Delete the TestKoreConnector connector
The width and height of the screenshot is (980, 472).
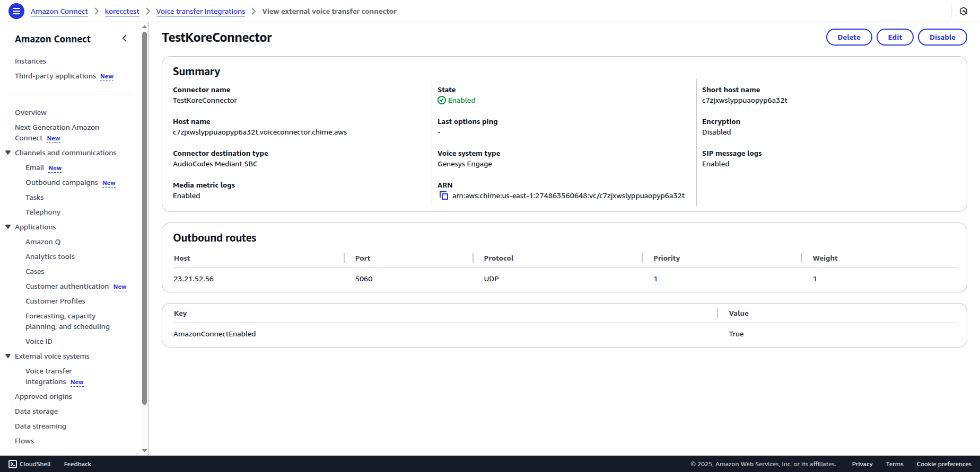(848, 37)
